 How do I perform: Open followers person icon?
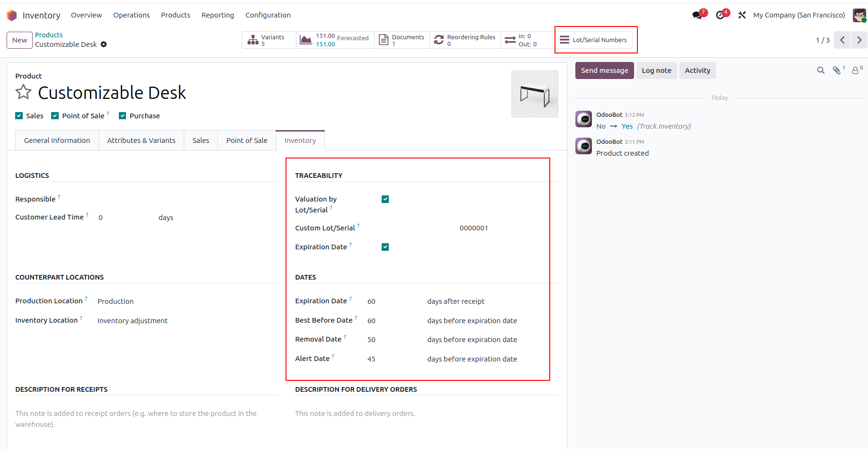pyautogui.click(x=856, y=70)
